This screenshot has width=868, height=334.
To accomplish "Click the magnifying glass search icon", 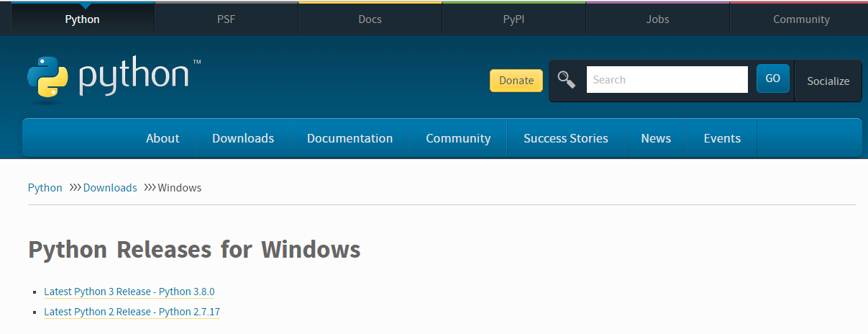I will [x=567, y=80].
